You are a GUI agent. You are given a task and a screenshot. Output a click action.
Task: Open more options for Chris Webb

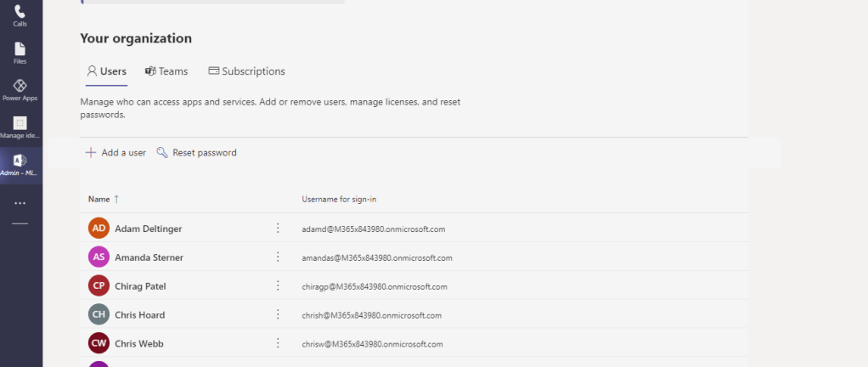tap(278, 344)
